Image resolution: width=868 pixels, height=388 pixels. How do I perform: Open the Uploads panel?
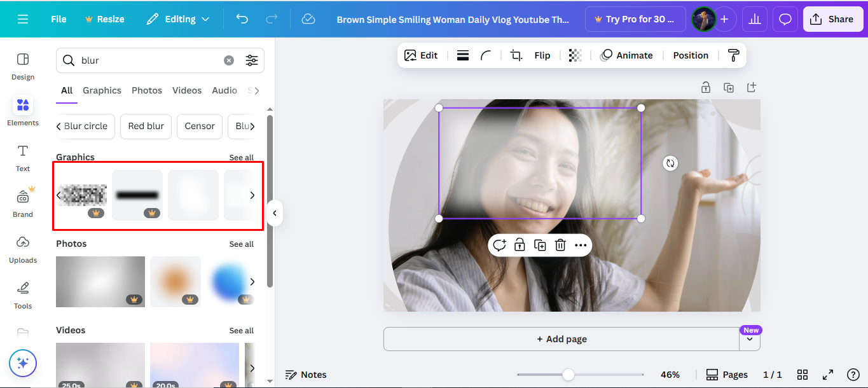click(x=22, y=249)
